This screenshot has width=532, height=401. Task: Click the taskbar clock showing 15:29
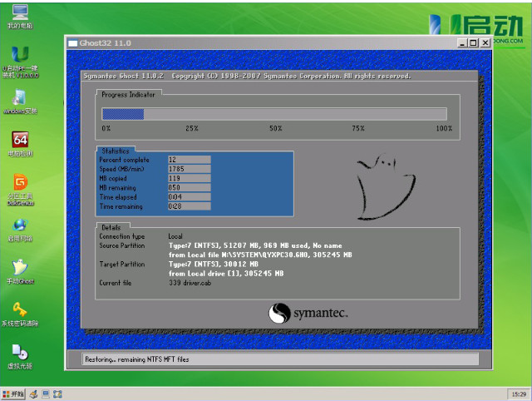[x=515, y=393]
